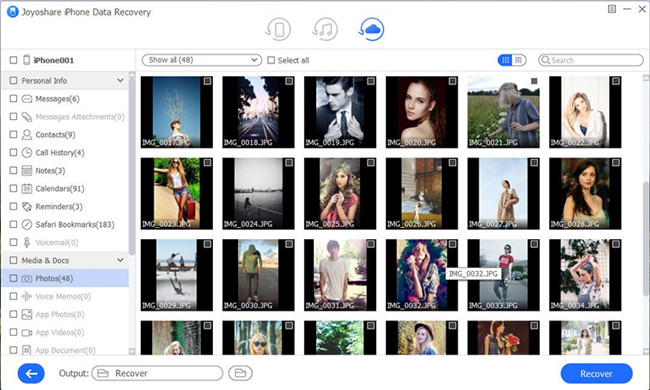Select recover from iCloud backup icon
This screenshot has width=650, height=390.
tap(371, 29)
